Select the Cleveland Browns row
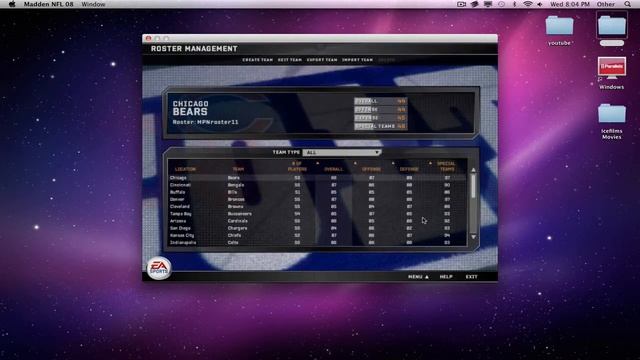 pyautogui.click(x=317, y=207)
